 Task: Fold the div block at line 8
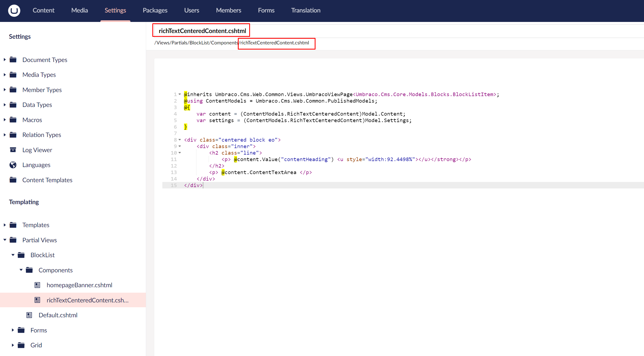180,140
